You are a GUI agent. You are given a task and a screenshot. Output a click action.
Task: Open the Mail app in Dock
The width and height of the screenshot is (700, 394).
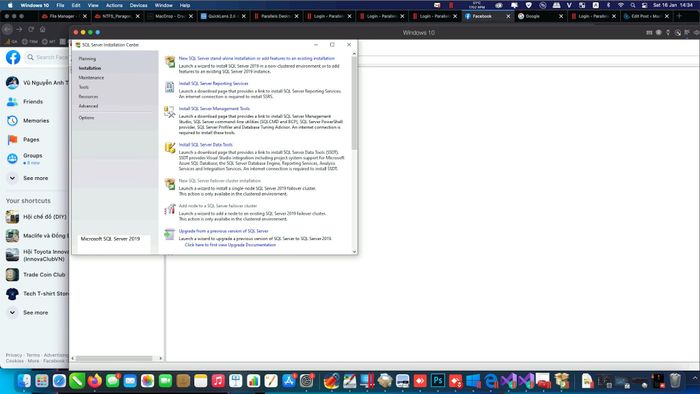point(130,381)
